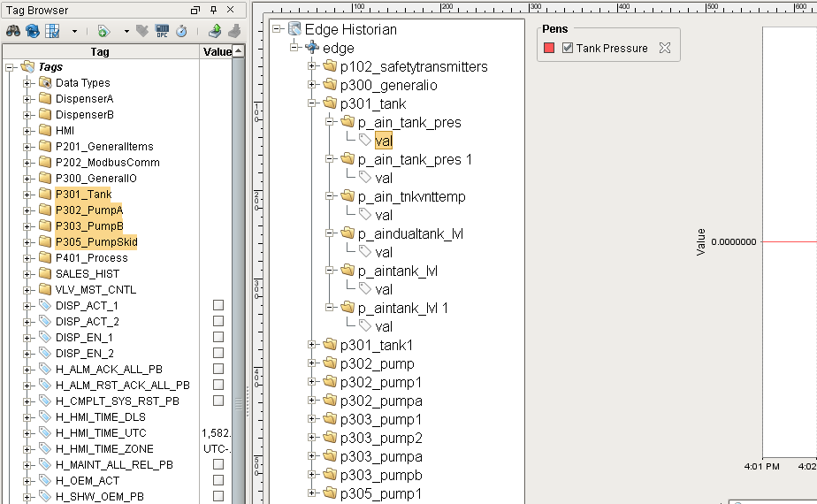The image size is (817, 504).
Task: Toggle DISP_ACT_1 value checkbox
Action: tap(218, 305)
